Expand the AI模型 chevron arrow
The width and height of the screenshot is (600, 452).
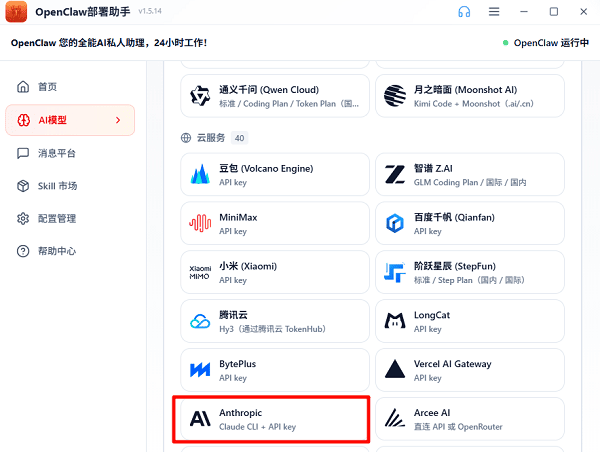point(118,120)
